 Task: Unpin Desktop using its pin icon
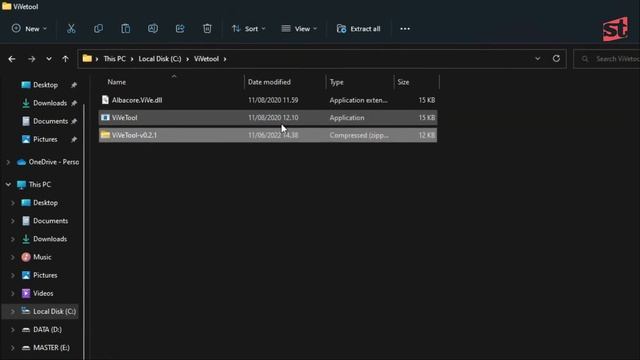tap(74, 85)
